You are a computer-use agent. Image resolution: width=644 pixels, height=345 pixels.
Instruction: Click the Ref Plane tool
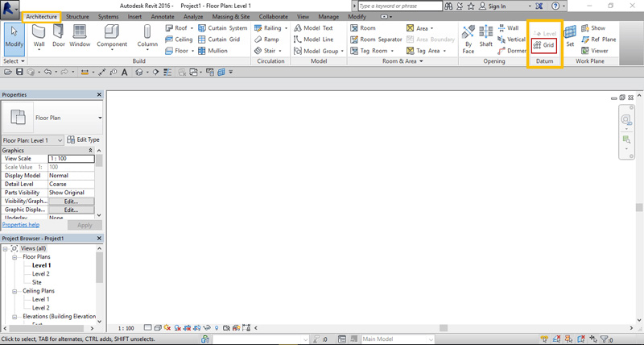tap(598, 39)
